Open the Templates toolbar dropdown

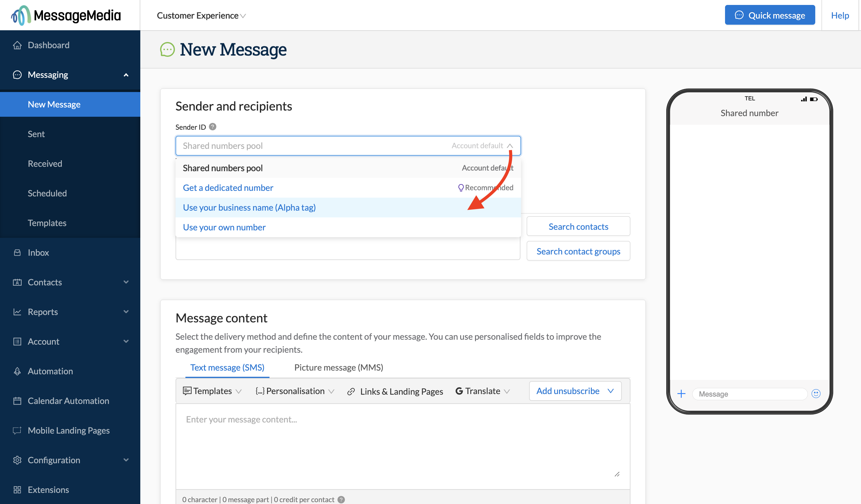(x=212, y=391)
